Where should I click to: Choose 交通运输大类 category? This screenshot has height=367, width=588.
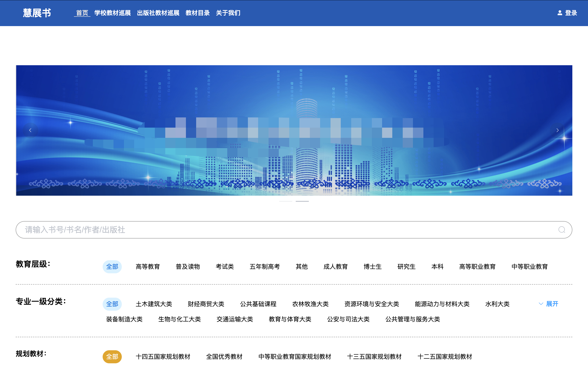coord(234,319)
